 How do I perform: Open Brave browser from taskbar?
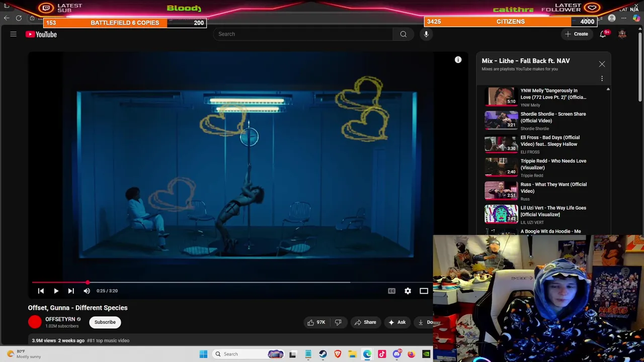pos(338,354)
